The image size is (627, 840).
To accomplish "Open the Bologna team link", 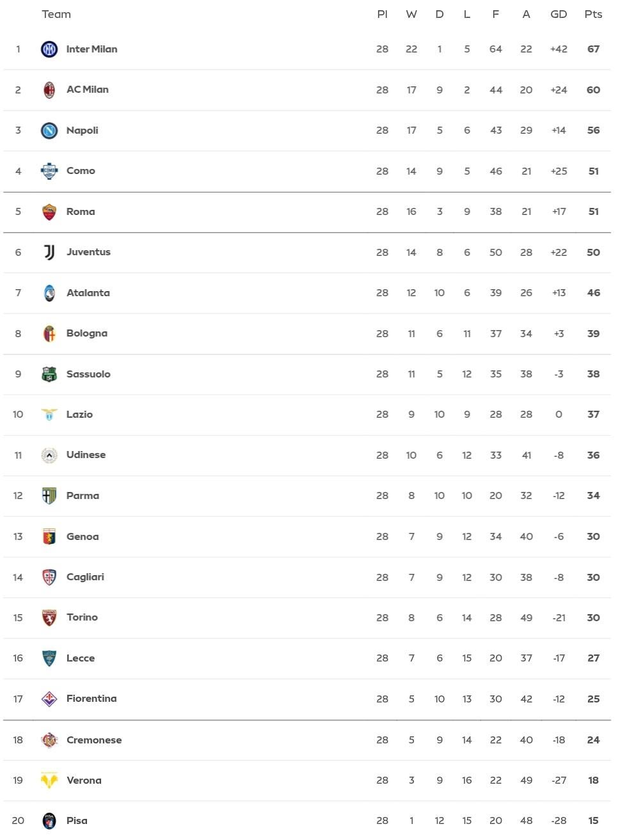I will 87,333.
